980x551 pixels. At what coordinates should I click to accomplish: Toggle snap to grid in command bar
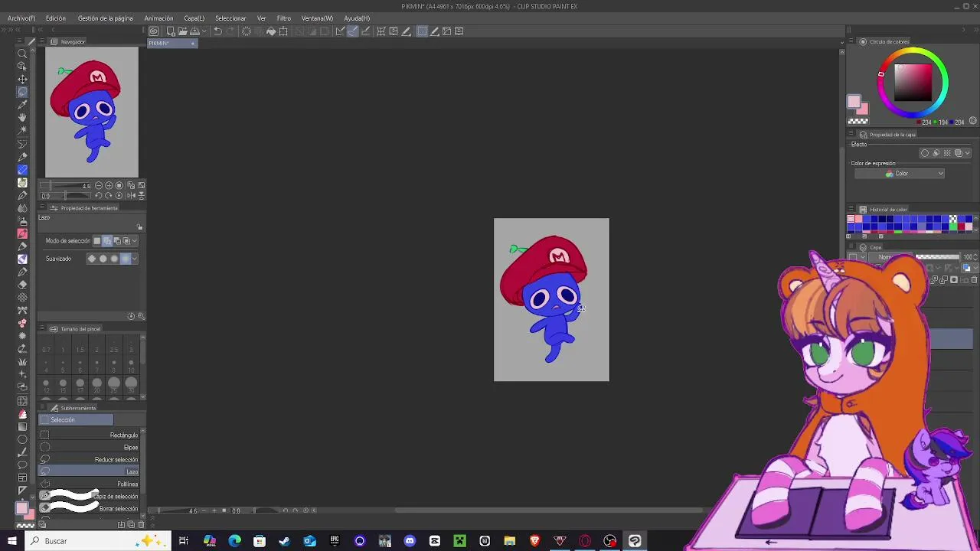[x=366, y=31]
